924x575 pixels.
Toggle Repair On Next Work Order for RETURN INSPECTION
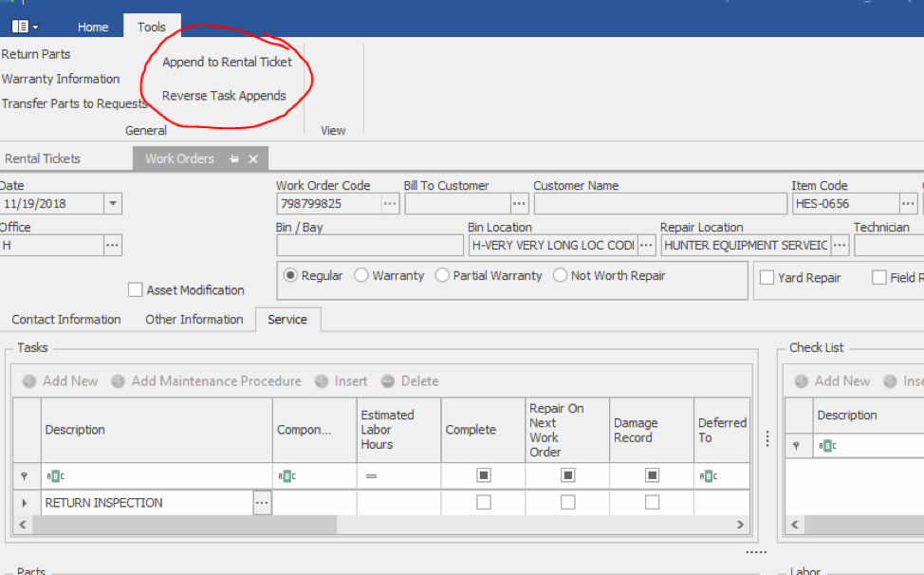pos(567,502)
